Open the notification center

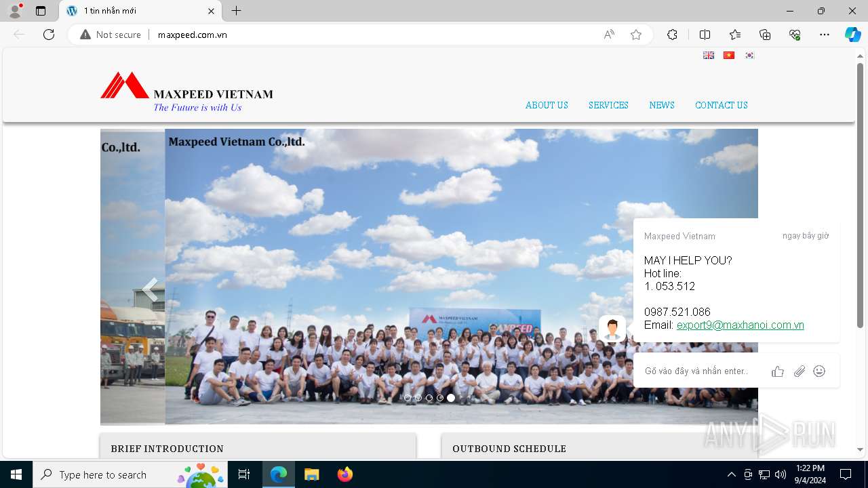click(846, 474)
